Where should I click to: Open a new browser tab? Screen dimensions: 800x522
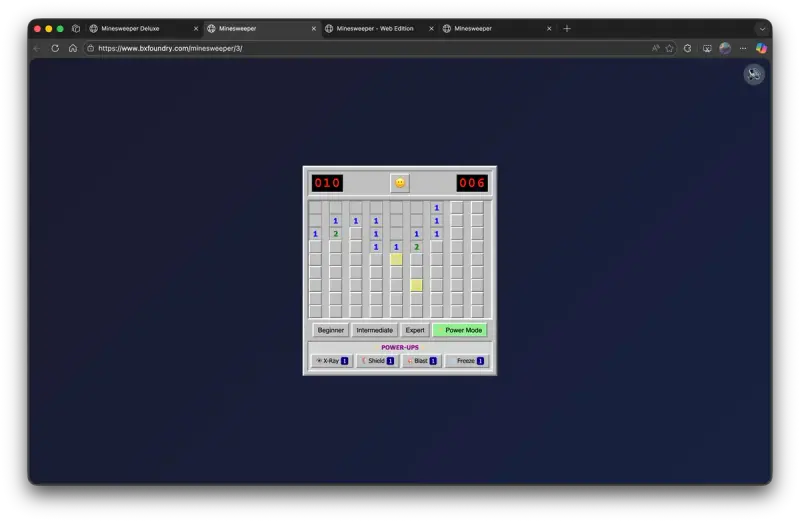coord(567,29)
